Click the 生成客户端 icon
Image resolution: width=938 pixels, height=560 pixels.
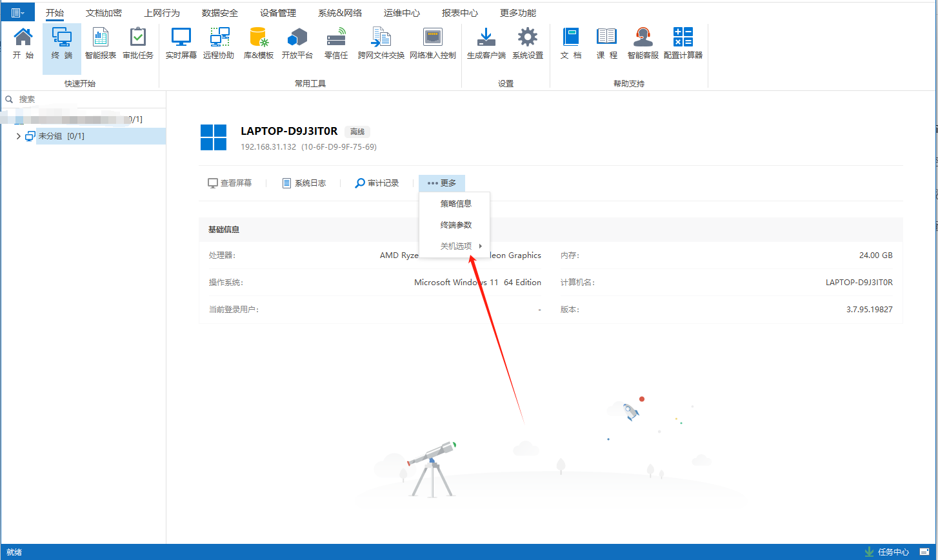tap(486, 43)
